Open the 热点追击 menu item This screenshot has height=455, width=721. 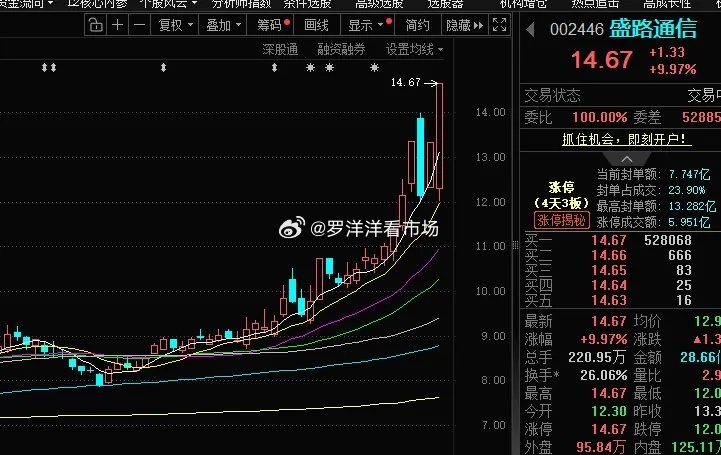[x=595, y=4]
